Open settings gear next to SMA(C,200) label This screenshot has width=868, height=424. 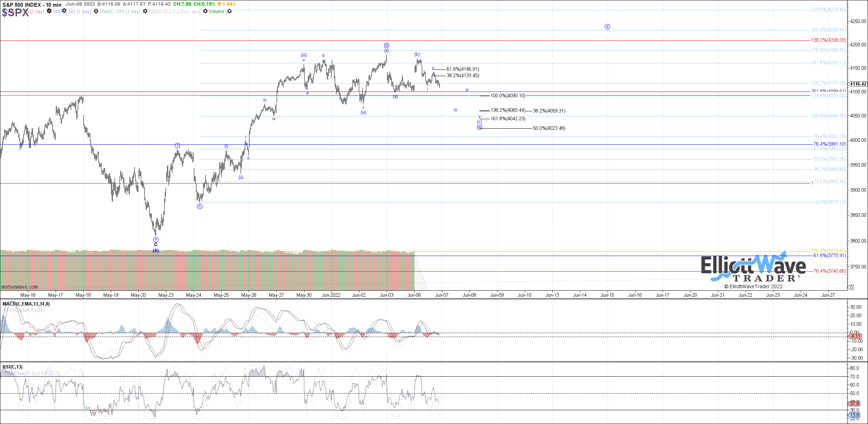pyautogui.click(x=49, y=11)
